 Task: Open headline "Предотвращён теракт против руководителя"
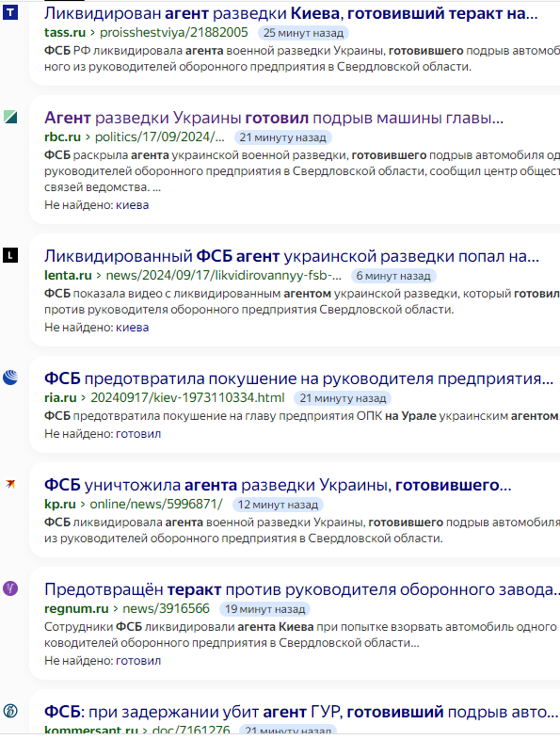pyautogui.click(x=302, y=589)
